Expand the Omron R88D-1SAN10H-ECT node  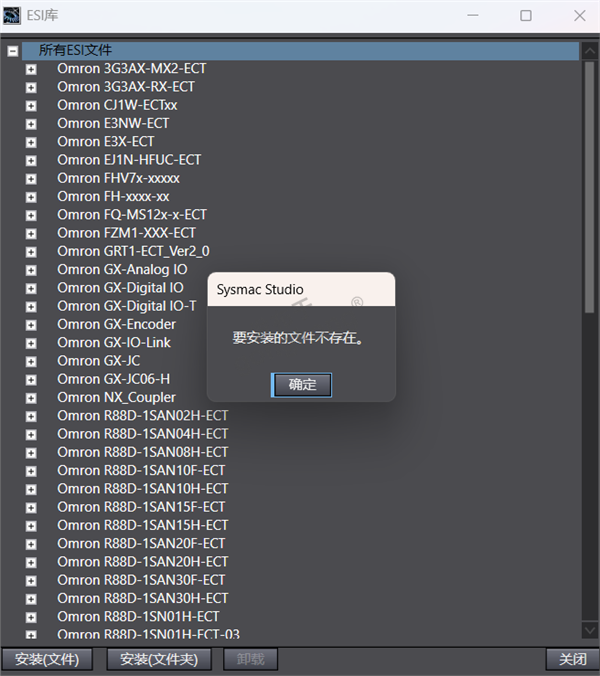coord(31,489)
